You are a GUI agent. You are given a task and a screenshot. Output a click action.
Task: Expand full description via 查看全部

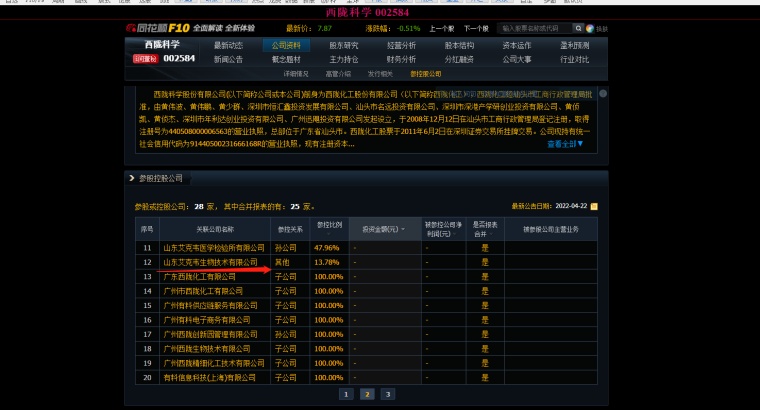(565, 144)
